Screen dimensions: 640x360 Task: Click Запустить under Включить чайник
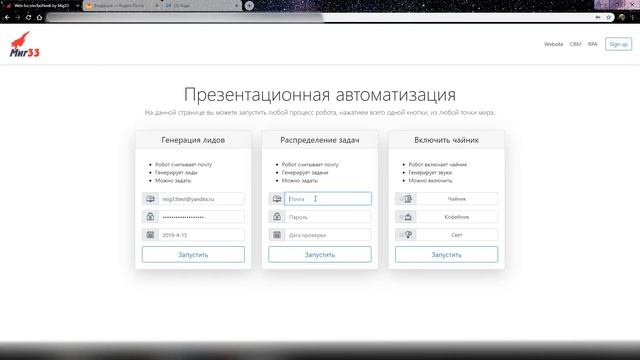tap(447, 255)
